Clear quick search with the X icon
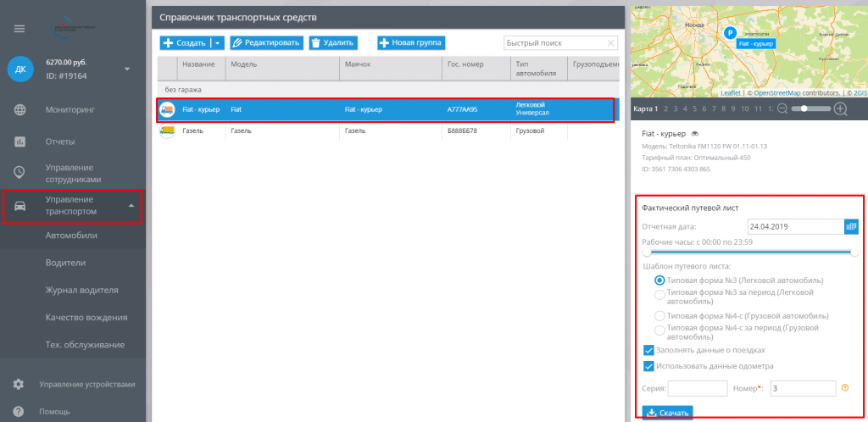The height and width of the screenshot is (422, 868). tap(610, 42)
